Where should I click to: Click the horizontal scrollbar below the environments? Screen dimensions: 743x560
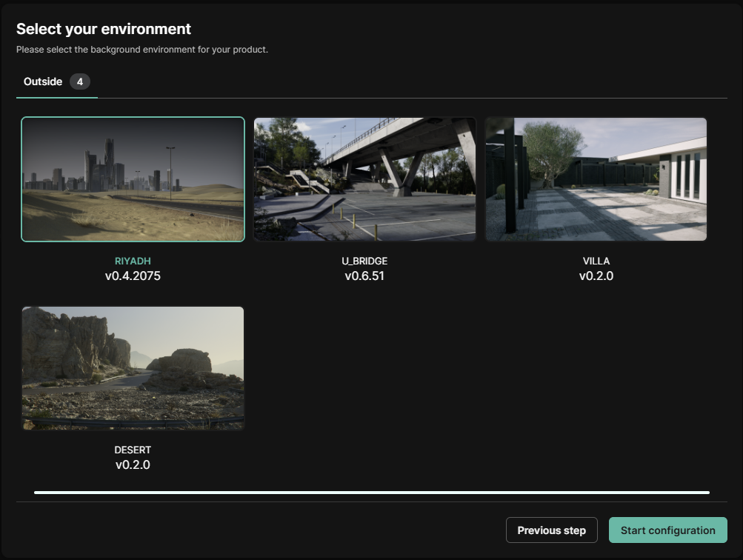371,492
